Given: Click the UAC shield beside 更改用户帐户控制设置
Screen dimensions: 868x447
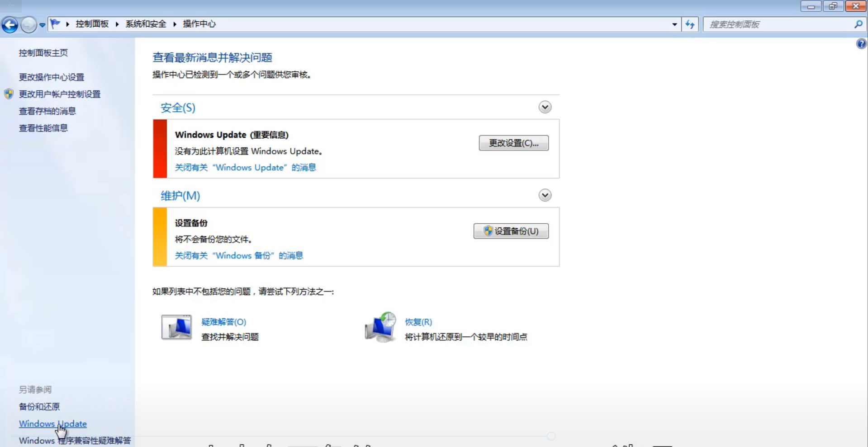Looking at the screenshot, I should tap(9, 94).
